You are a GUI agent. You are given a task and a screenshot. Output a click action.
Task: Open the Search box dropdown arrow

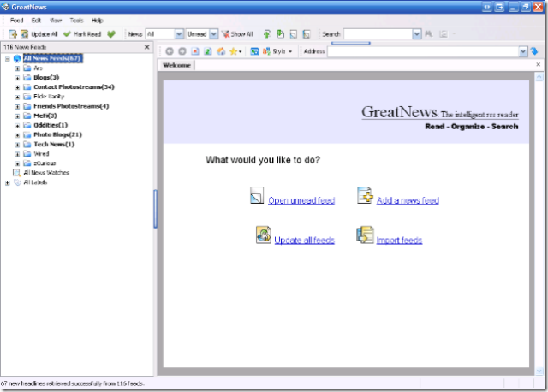point(416,34)
